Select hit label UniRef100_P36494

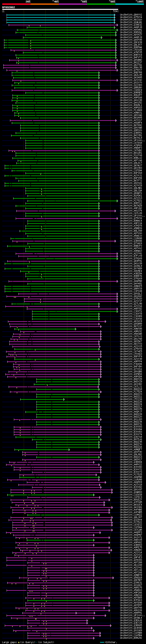(x=131, y=364)
